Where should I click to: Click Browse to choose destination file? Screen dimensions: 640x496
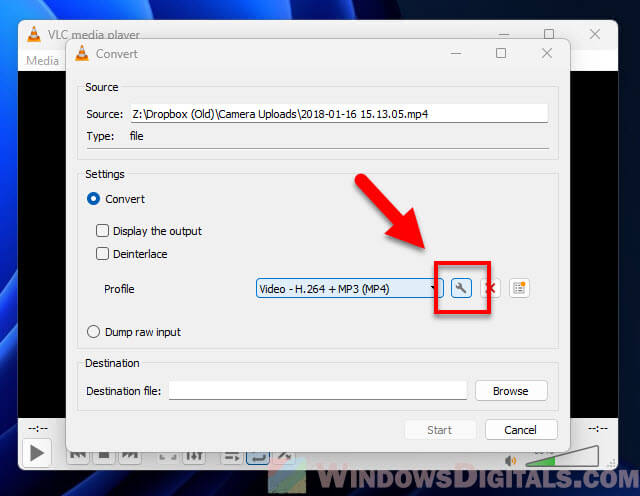[x=511, y=391]
